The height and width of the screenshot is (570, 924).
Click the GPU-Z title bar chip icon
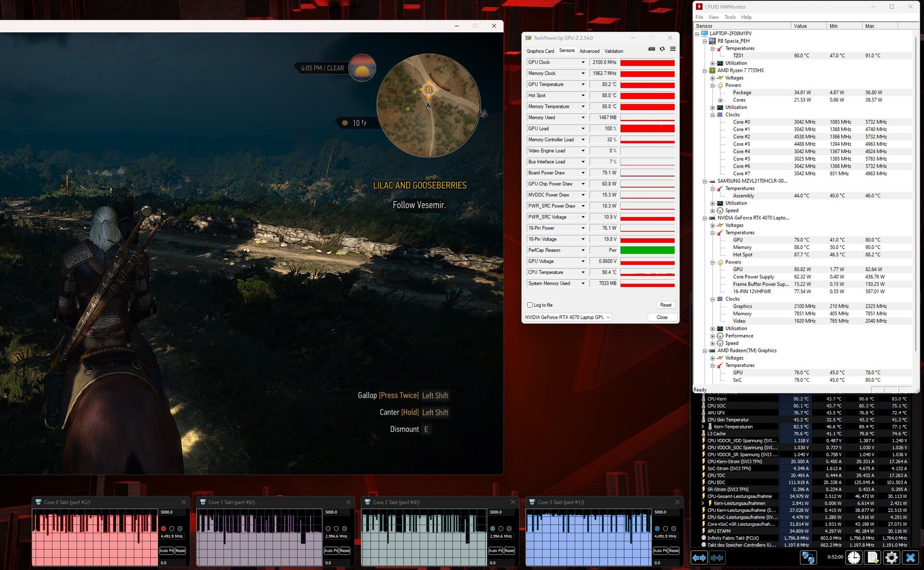pos(528,38)
